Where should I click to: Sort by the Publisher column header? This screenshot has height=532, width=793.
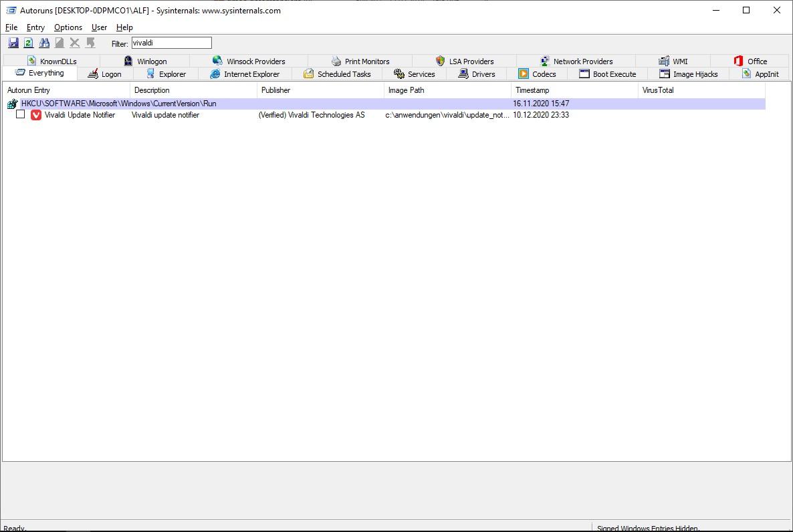(321, 90)
